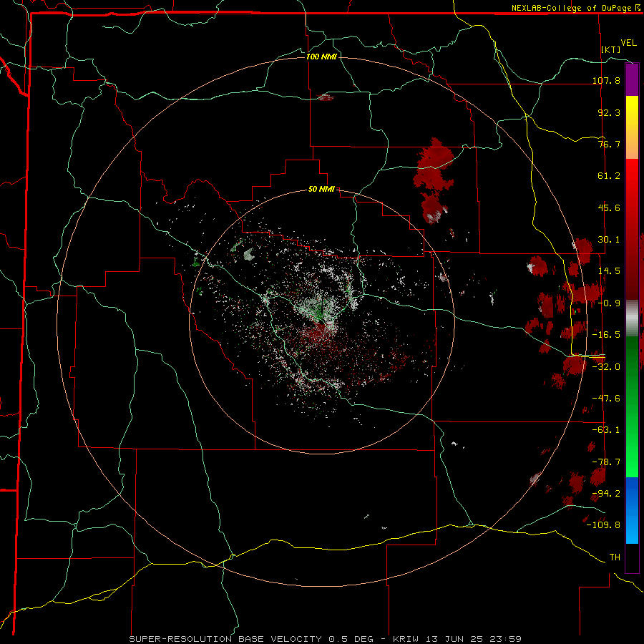Select the -32.0 scale value

click(606, 367)
